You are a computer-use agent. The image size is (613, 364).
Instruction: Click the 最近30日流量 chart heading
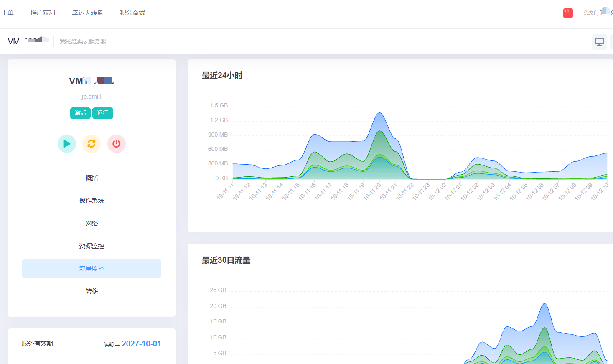tap(226, 260)
